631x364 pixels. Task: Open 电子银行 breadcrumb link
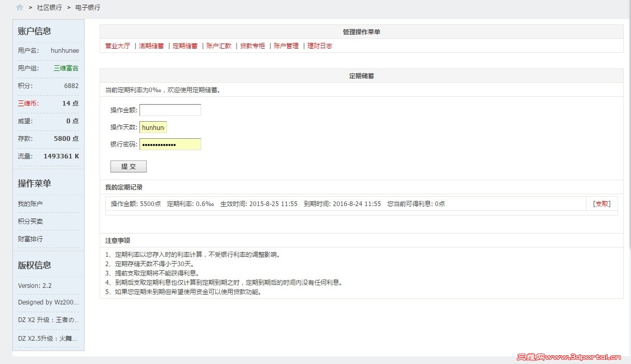(x=88, y=7)
